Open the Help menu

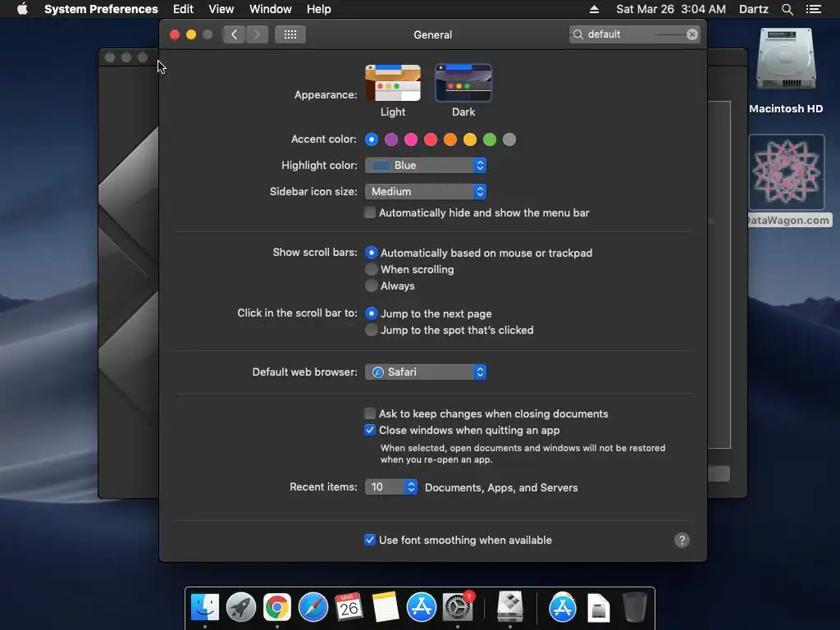pyautogui.click(x=319, y=9)
